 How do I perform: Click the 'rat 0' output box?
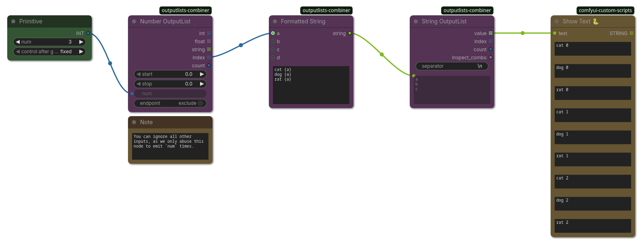click(593, 93)
